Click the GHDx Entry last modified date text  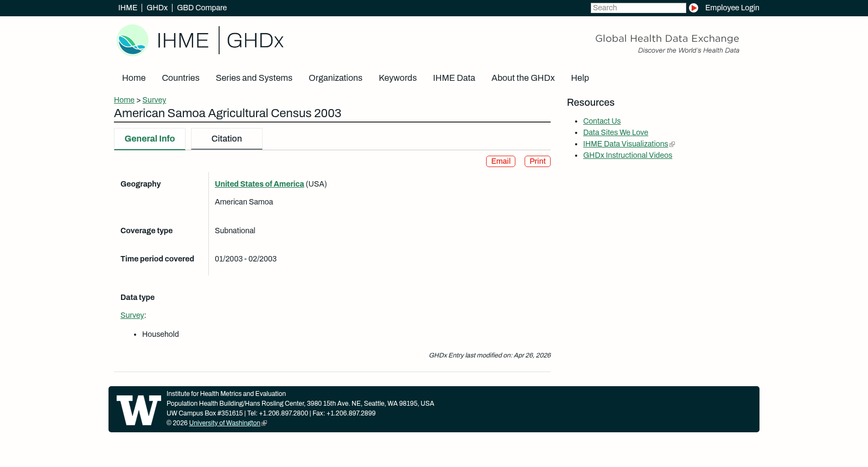tap(490, 355)
